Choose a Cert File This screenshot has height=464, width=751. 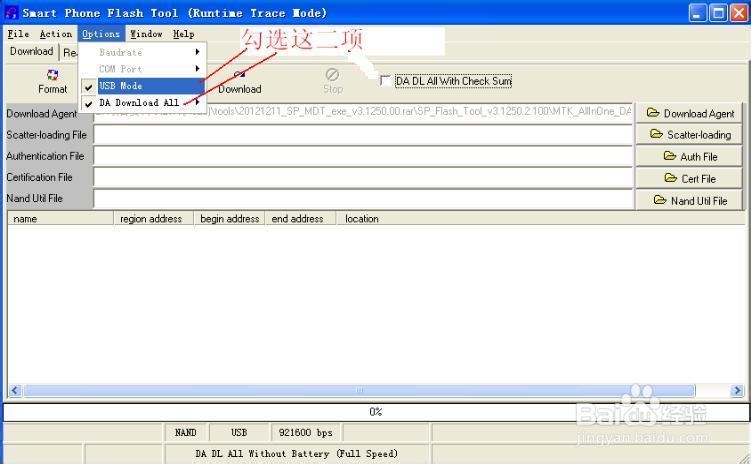689,179
